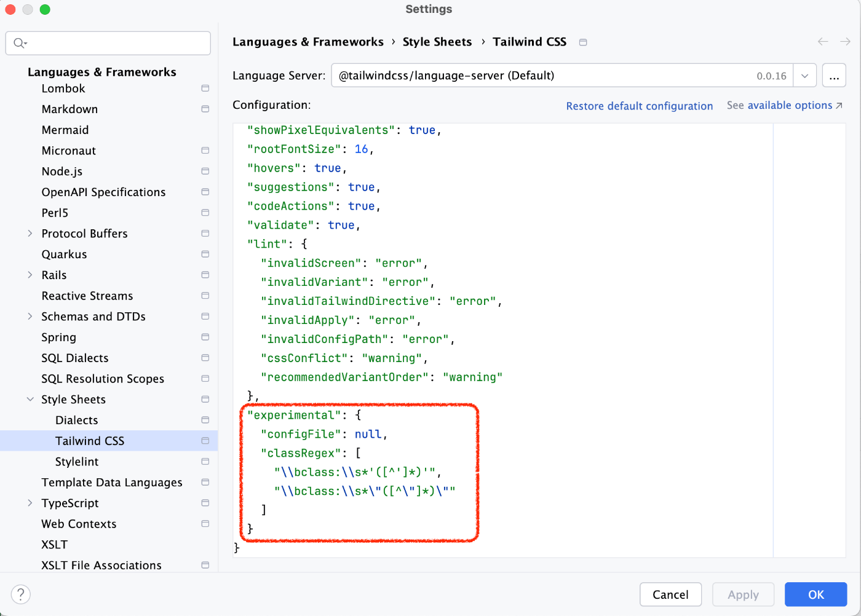Screen dimensions: 861x616
Task: Click Restore default configuration link
Action: tap(640, 106)
